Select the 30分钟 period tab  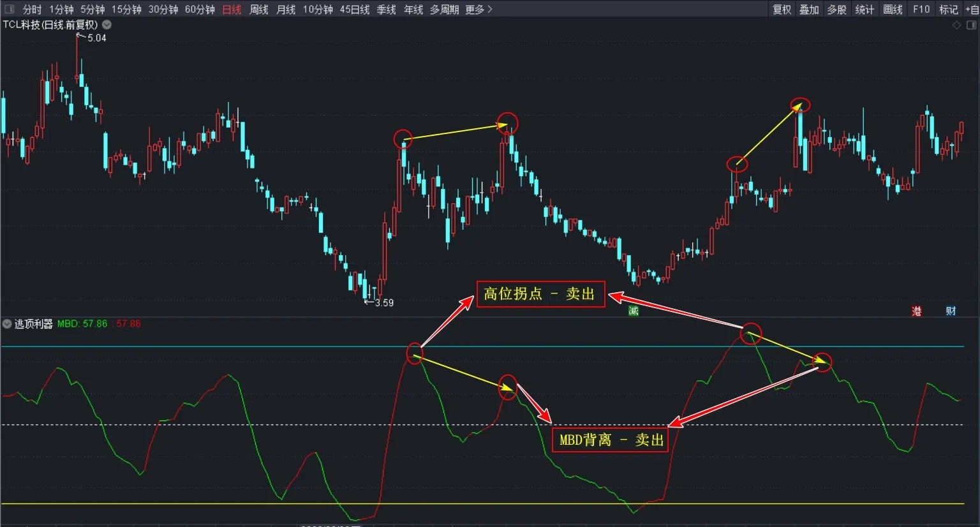tap(163, 10)
